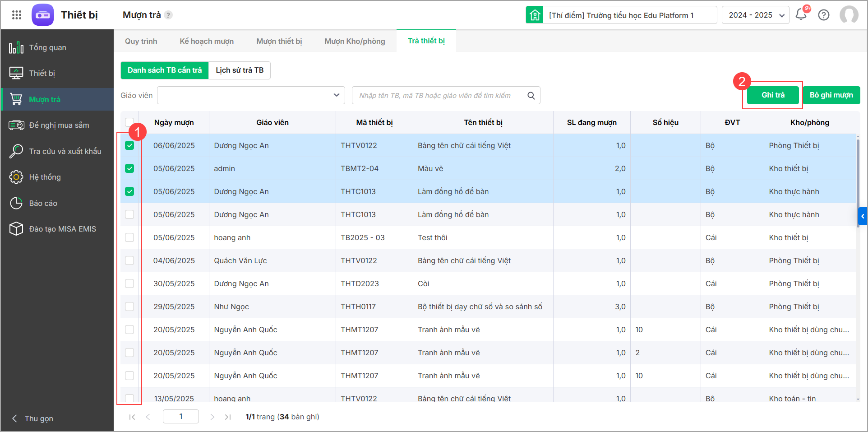Click the Ghi trả button

(x=773, y=95)
